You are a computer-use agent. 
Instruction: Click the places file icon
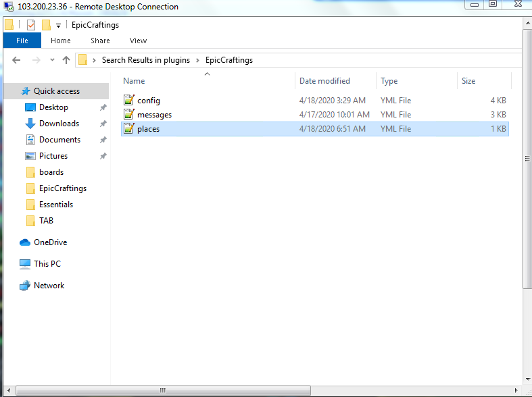(x=128, y=129)
